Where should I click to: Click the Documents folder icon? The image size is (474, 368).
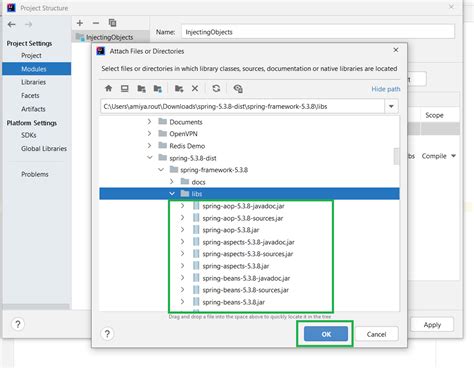[163, 121]
